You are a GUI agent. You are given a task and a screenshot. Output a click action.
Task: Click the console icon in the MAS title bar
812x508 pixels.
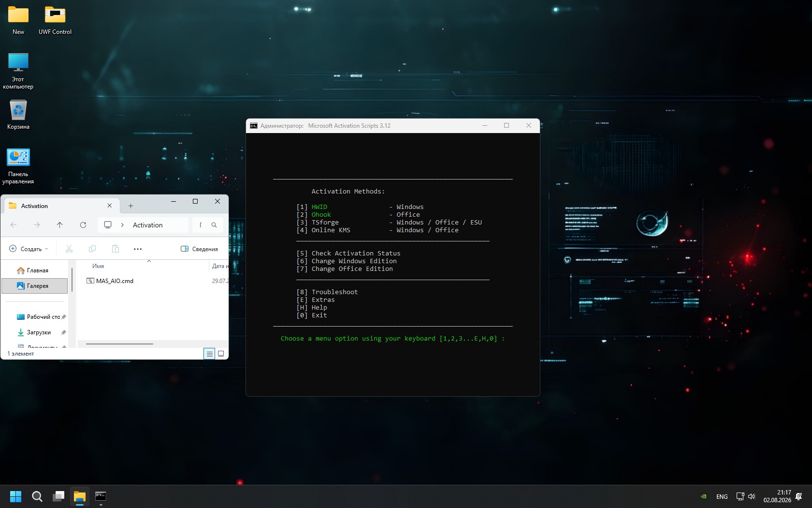click(254, 126)
